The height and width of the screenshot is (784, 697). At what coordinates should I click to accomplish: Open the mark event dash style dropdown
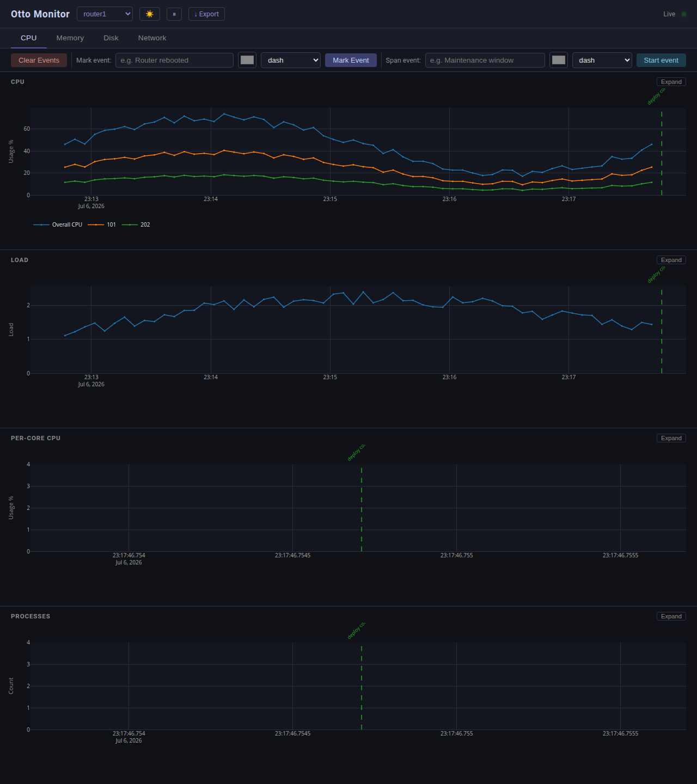291,60
